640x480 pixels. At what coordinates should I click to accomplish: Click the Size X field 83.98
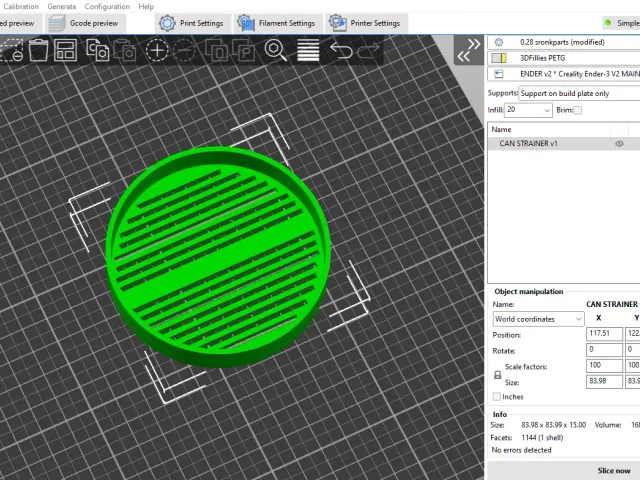pos(604,381)
